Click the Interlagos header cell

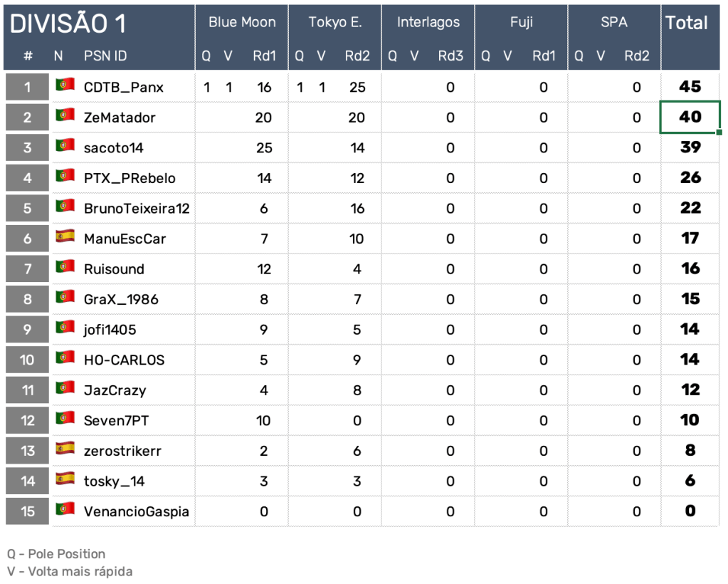click(x=428, y=22)
